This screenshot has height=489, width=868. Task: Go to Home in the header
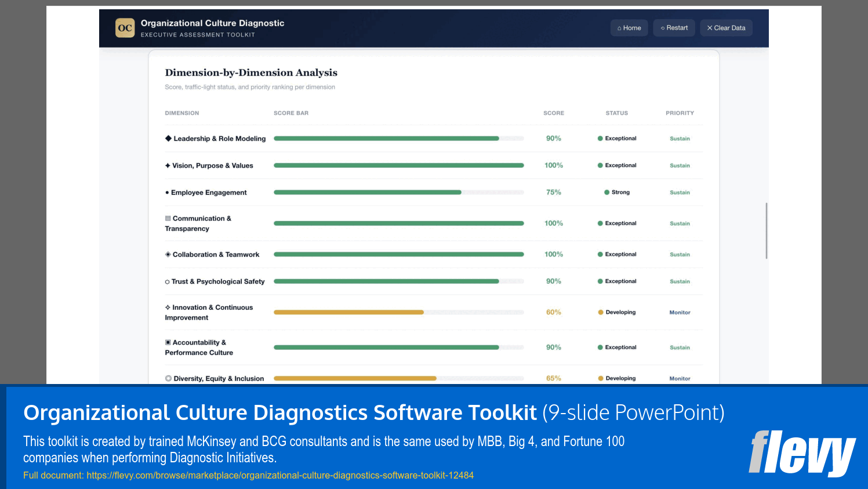(x=629, y=28)
